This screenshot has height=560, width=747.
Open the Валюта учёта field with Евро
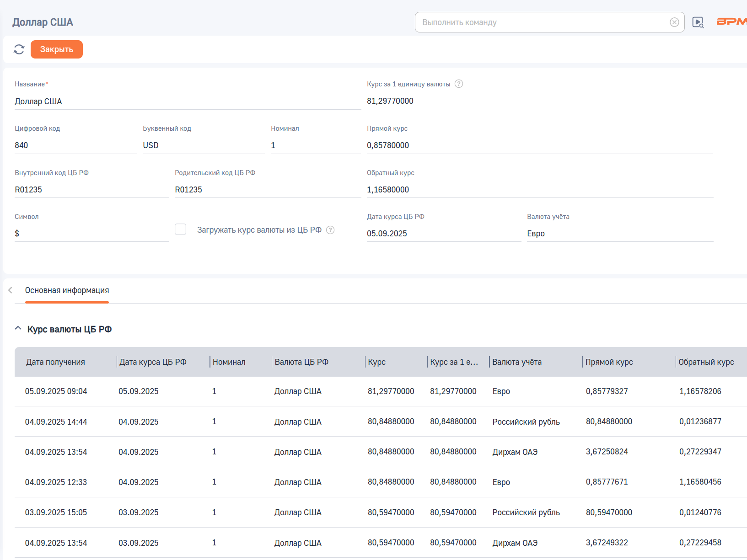pyautogui.click(x=620, y=234)
